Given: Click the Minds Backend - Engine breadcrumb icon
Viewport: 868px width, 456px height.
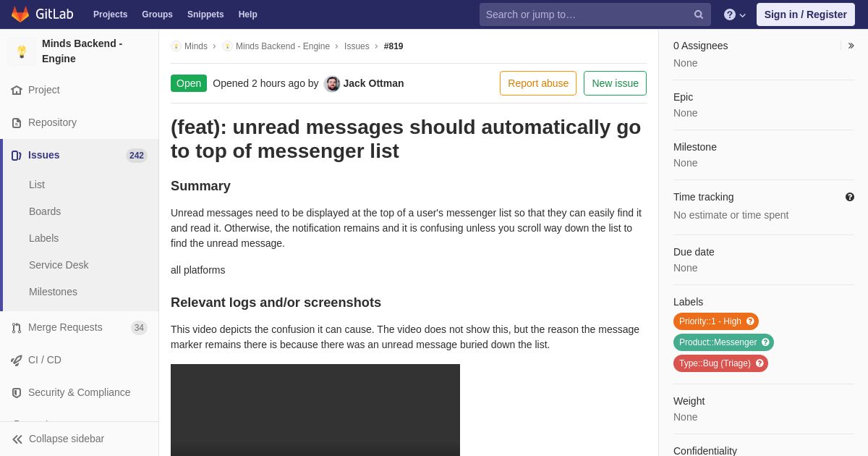Looking at the screenshot, I should coord(227,46).
